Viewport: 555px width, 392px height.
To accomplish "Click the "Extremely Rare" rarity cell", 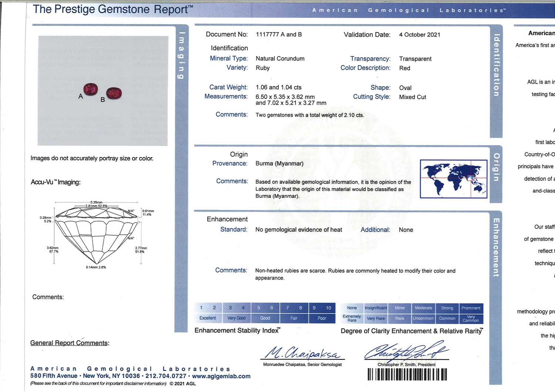I will (x=352, y=318).
